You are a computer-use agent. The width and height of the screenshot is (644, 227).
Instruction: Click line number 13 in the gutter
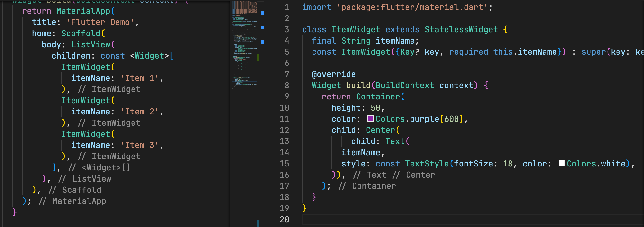point(284,141)
